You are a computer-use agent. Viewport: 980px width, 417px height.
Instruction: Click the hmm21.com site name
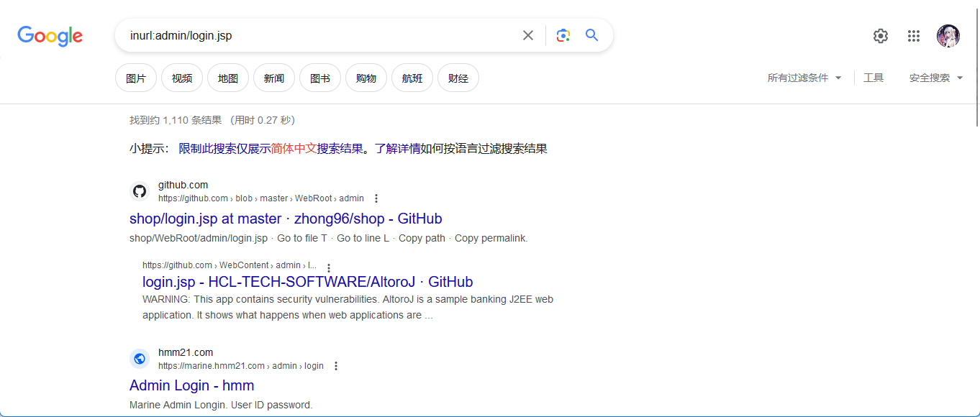186,352
